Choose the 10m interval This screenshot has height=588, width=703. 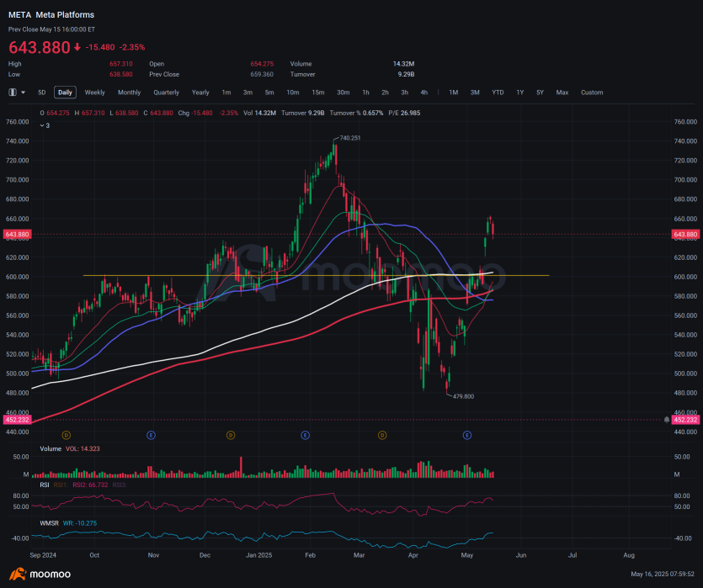pyautogui.click(x=293, y=93)
